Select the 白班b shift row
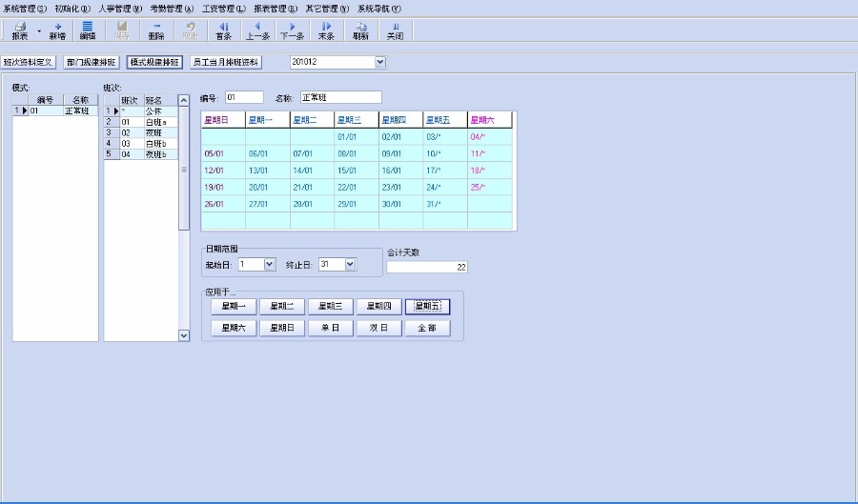 pyautogui.click(x=141, y=144)
